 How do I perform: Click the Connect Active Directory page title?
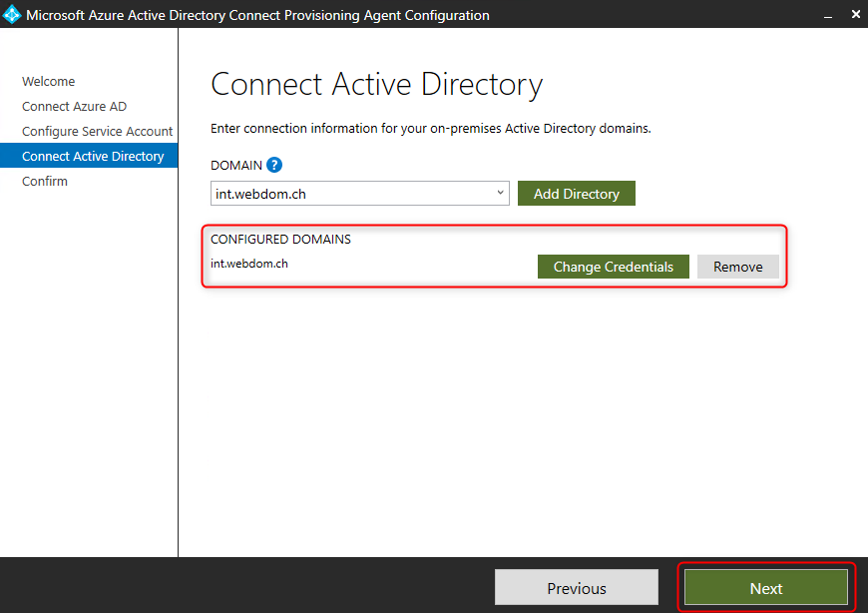point(376,84)
